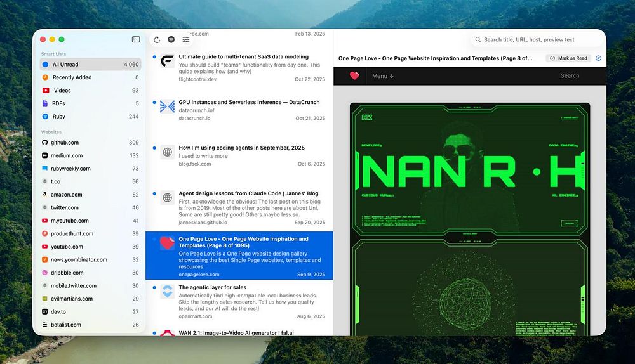Click the heart logo on One Page Love site
635x364 pixels.
(x=354, y=75)
